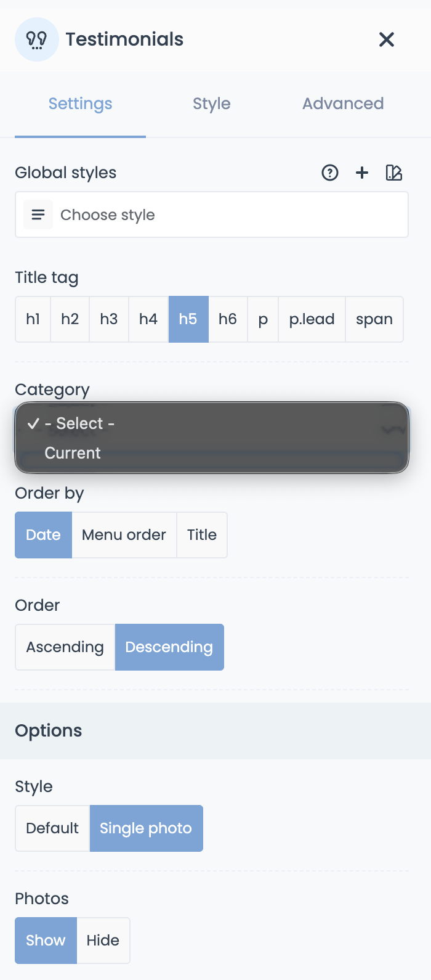Set title tag to h2
The image size is (431, 980).
coord(70,319)
